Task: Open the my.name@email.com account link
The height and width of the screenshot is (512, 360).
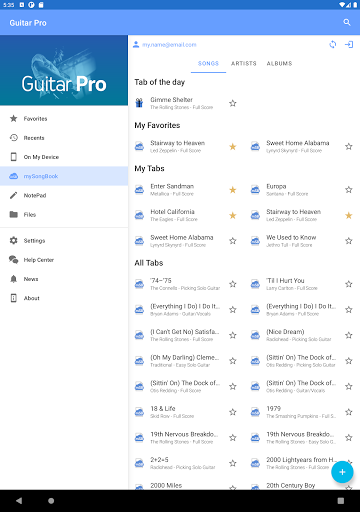Action: (x=169, y=45)
